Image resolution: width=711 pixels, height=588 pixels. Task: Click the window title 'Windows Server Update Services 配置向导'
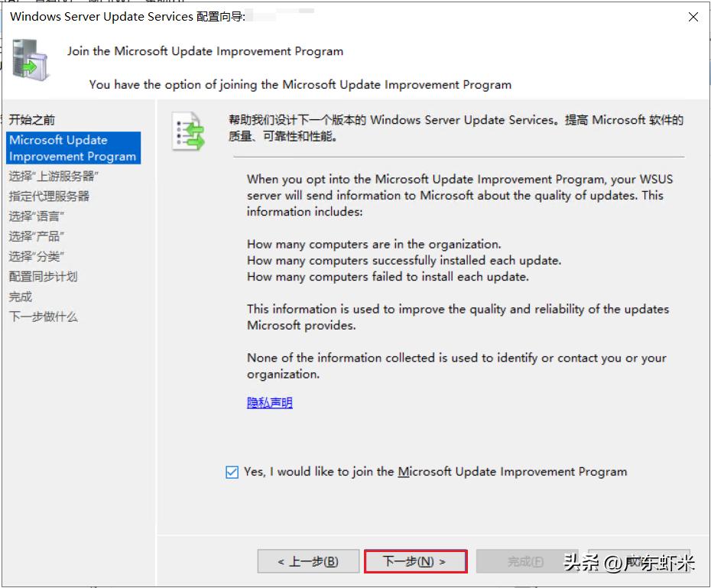point(128,17)
